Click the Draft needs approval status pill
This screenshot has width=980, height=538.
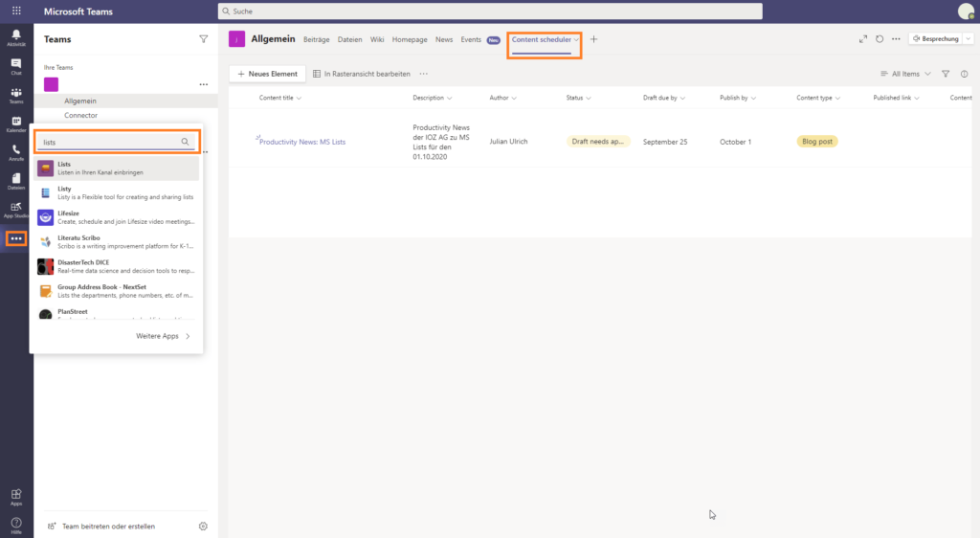coord(598,142)
